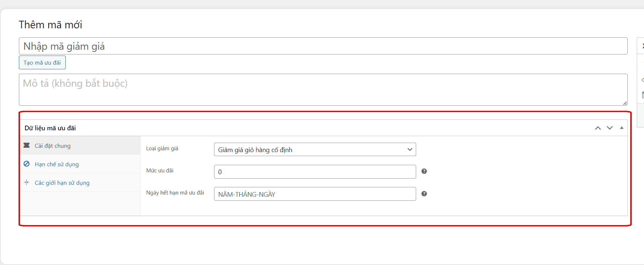Viewport: 644px width, 265px height.
Task: Focus the Nhập mã giảm giá field
Action: (x=323, y=46)
